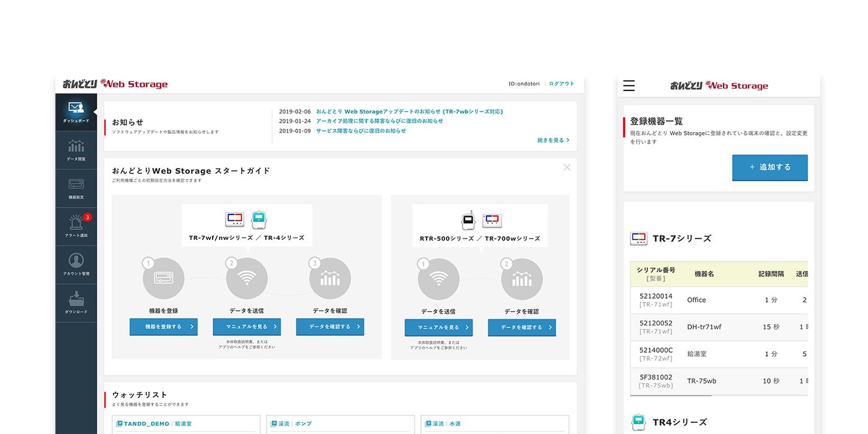This screenshot has height=434, width=868.
Task: Select row 5214000C 給湯室 in device table
Action: [x=719, y=354]
